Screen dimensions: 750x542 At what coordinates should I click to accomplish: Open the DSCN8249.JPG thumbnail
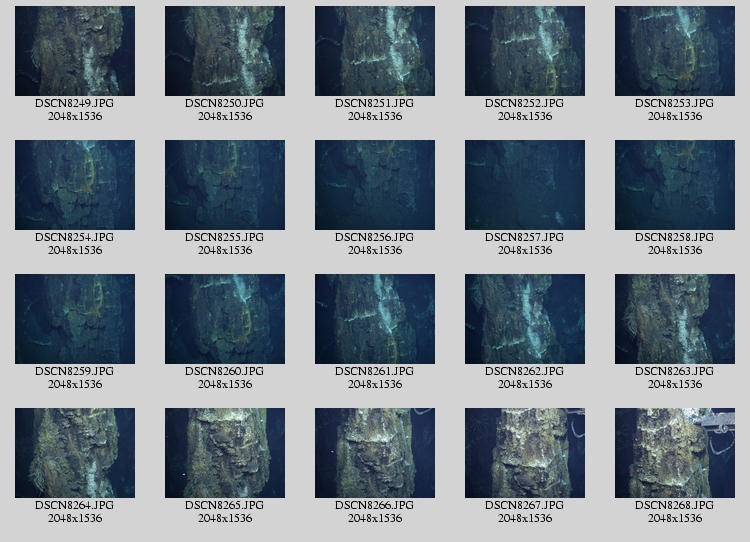pos(74,51)
